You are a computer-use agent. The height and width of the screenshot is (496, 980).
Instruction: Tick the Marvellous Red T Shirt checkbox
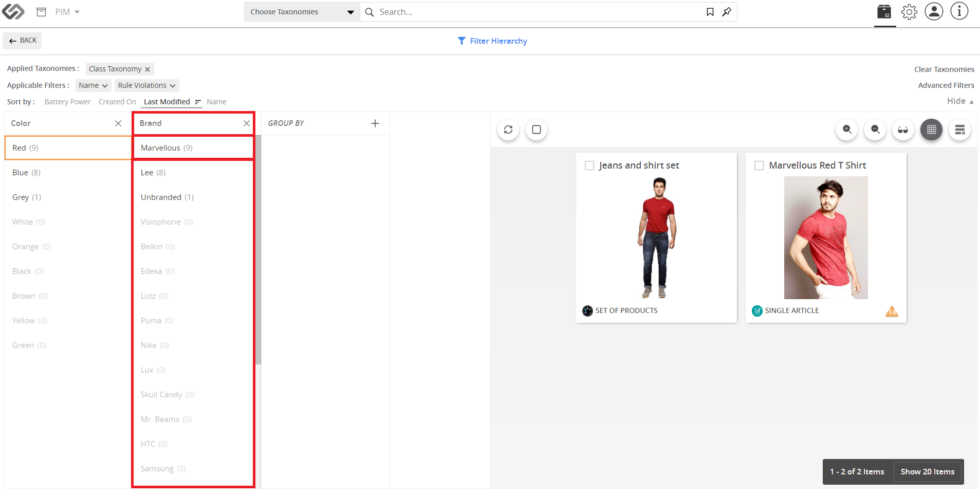pyautogui.click(x=759, y=166)
